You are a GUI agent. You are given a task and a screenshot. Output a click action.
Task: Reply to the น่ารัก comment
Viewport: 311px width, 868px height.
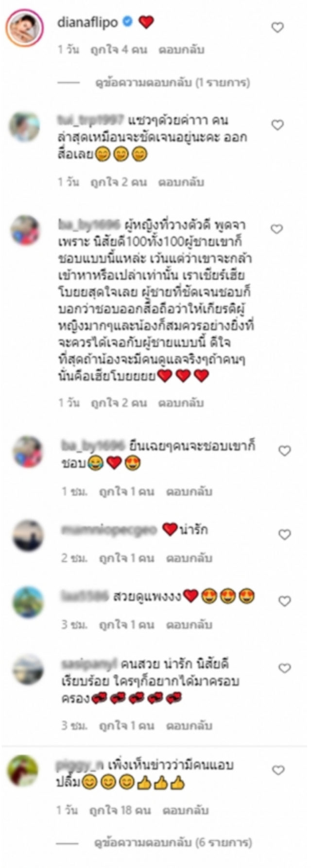190,558
